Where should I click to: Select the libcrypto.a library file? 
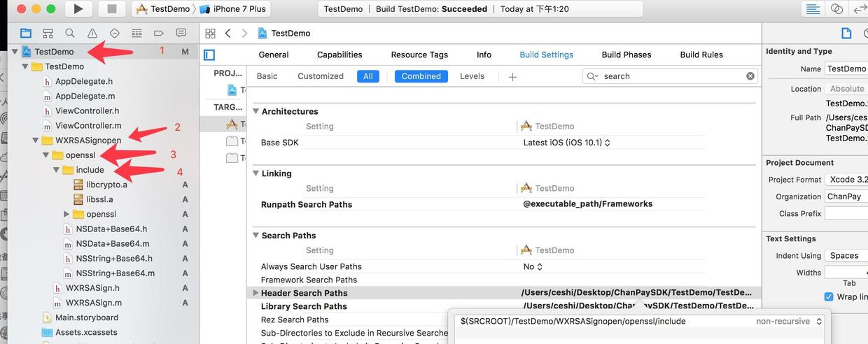[106, 185]
